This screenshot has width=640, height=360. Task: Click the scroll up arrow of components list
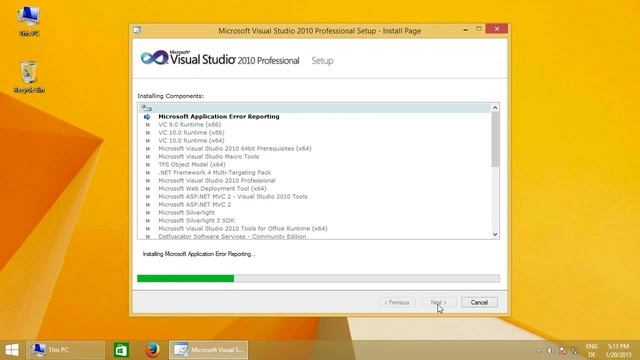[x=495, y=108]
